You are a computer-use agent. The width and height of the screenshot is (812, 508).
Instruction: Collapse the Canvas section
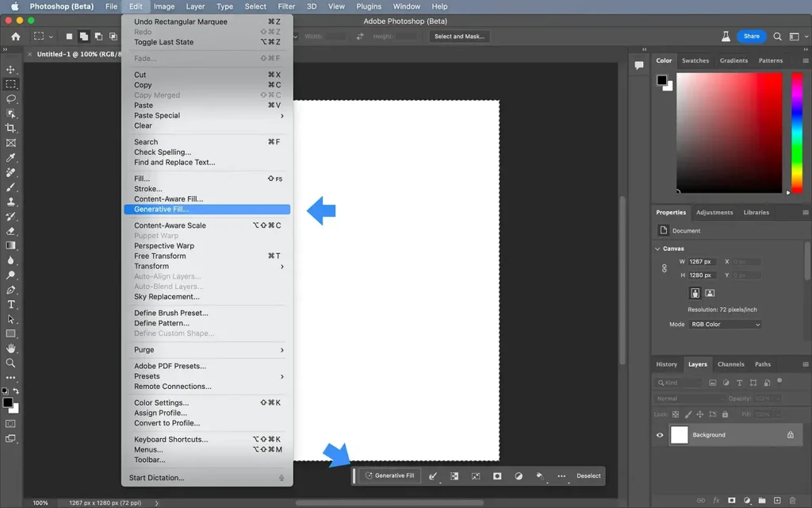658,248
